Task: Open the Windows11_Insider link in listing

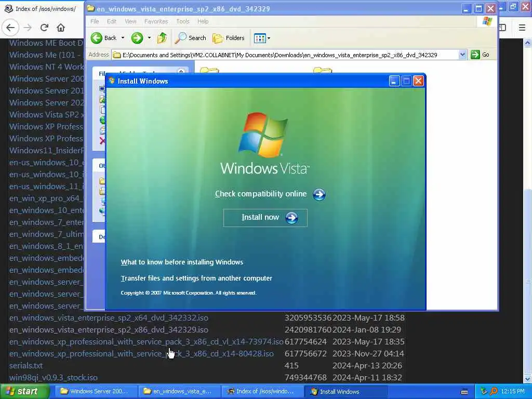Action: point(46,150)
